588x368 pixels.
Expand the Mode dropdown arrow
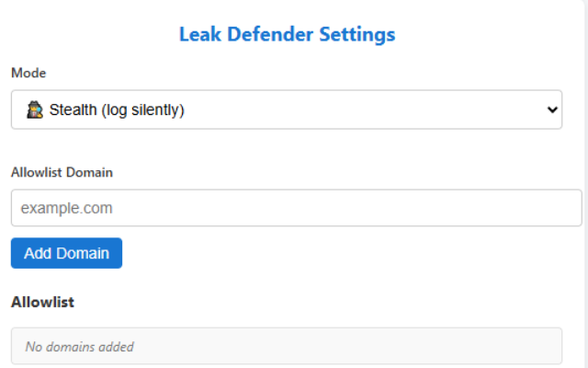pos(552,109)
